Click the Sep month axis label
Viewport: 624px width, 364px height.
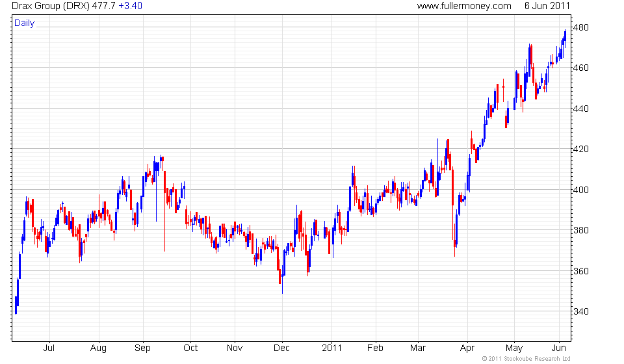coord(142,348)
